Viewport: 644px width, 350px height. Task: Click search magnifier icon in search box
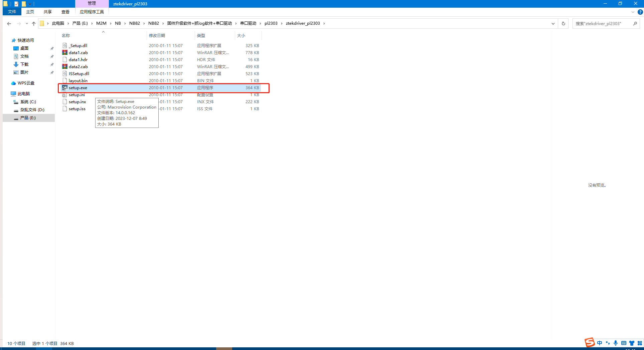point(635,23)
